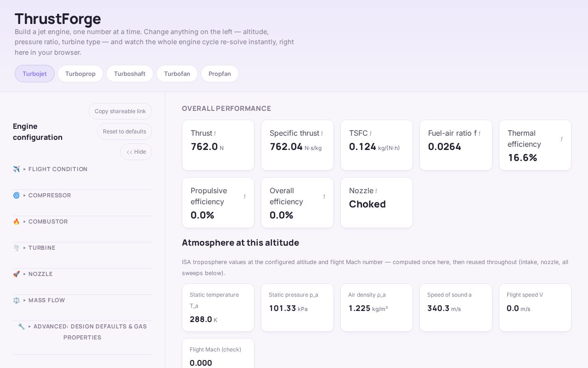Open formula icon on Overall efficiency card
This screenshot has height=368, width=588.
(x=324, y=196)
